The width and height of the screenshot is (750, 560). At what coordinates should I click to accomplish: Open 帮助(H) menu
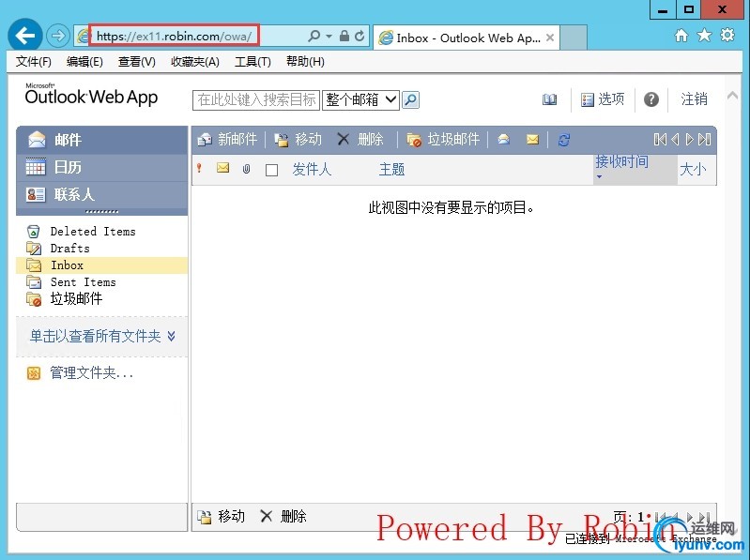(305, 62)
